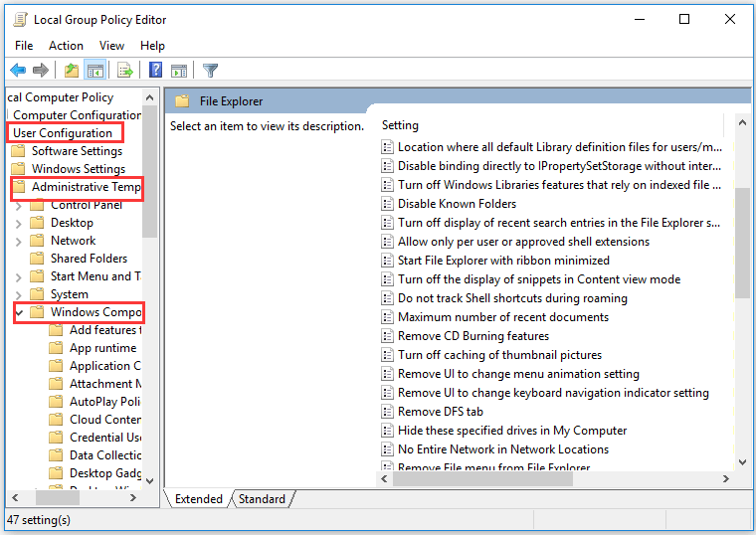Toggle Show/Hide Console Tree icon
The image size is (756, 535).
tap(94, 71)
